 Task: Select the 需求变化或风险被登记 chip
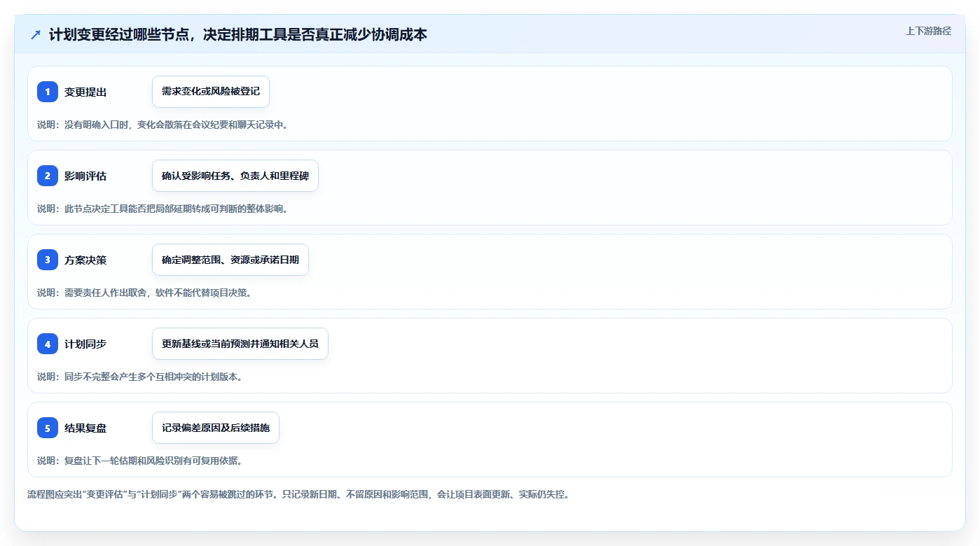tap(211, 92)
